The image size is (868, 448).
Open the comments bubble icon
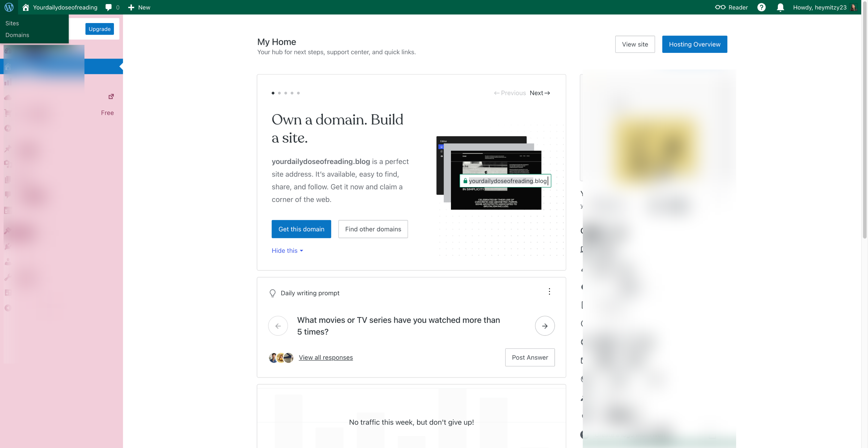click(x=108, y=7)
